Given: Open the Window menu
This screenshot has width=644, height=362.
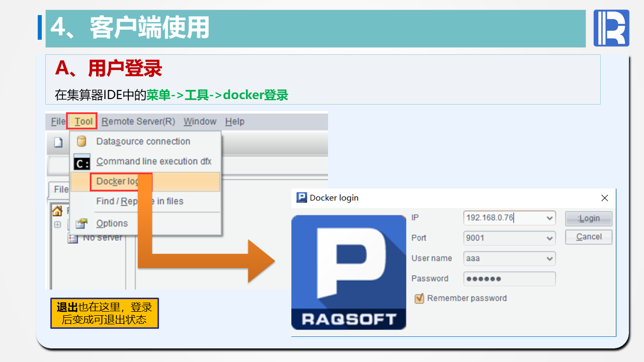Looking at the screenshot, I should 200,122.
